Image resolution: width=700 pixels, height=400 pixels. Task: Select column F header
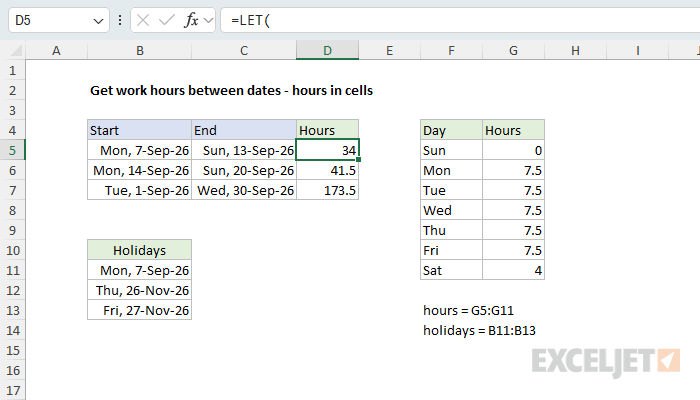pyautogui.click(x=451, y=50)
